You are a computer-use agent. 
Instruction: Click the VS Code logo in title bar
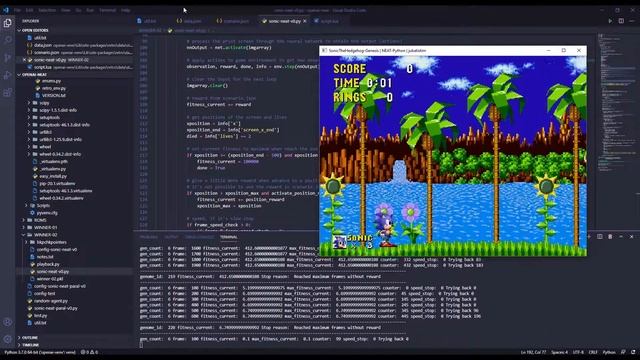[x=6, y=10]
